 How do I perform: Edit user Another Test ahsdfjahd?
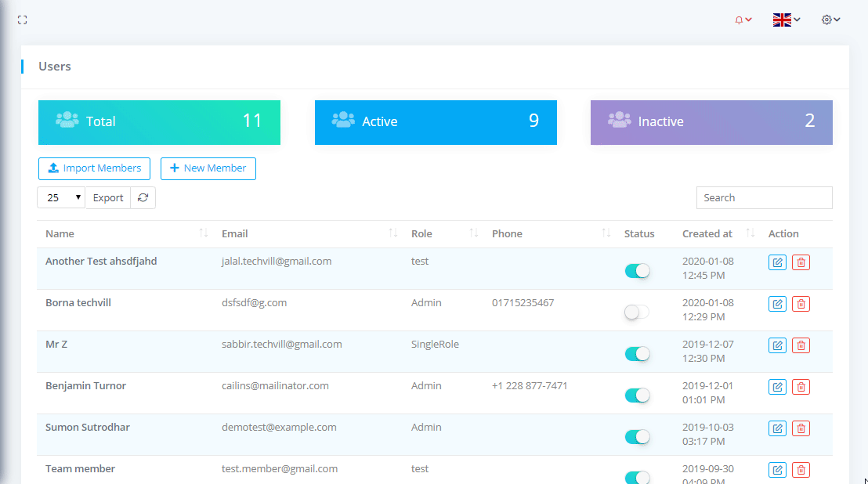point(777,262)
